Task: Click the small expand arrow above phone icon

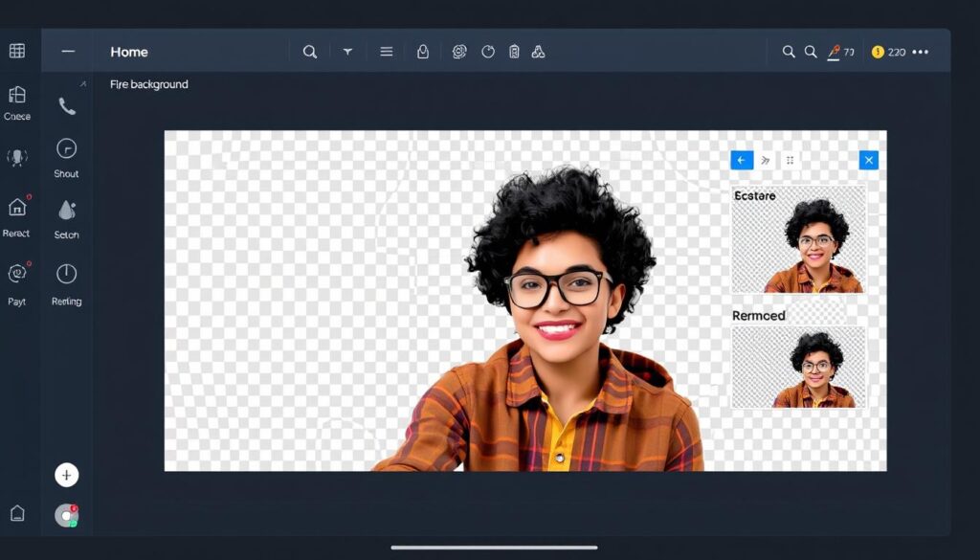Action: tap(83, 83)
